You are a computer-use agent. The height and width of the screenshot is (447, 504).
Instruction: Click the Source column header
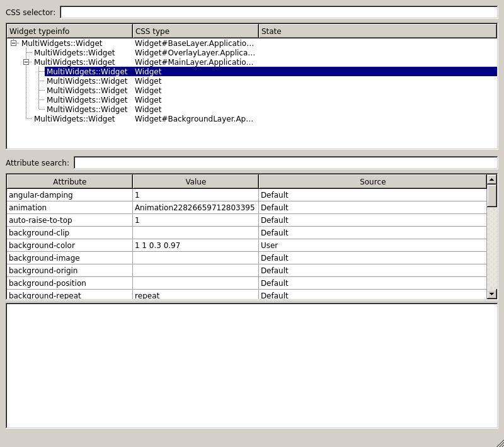[372, 181]
